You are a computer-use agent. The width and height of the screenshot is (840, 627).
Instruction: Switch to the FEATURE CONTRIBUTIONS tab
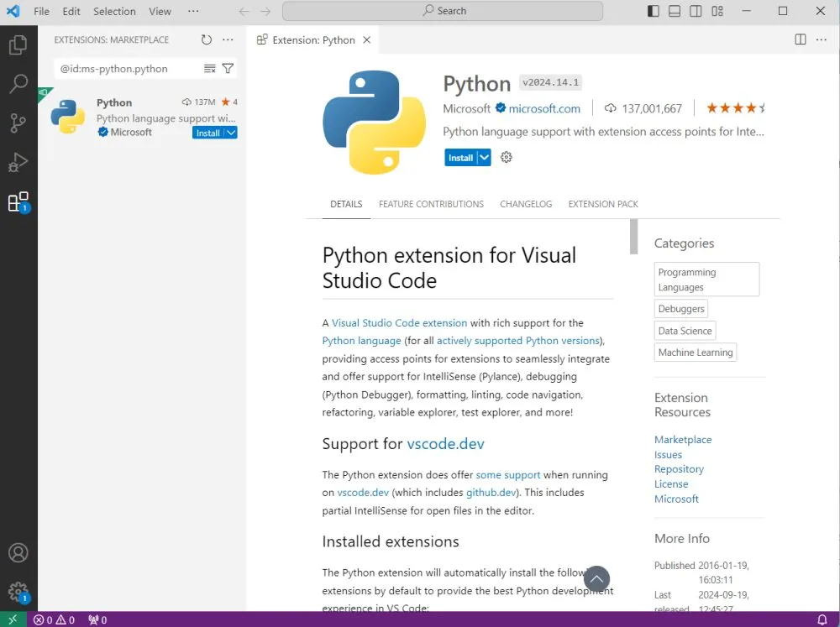pos(431,203)
